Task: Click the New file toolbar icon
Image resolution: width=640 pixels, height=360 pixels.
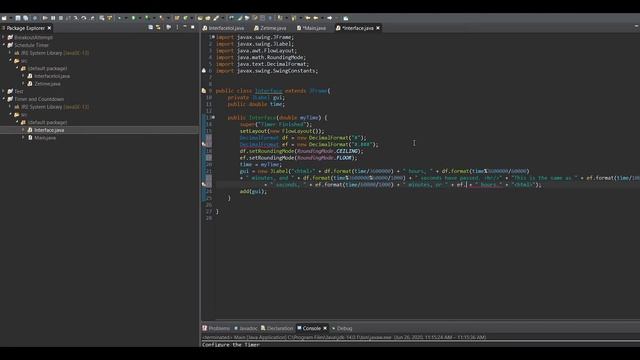Action: (4, 18)
